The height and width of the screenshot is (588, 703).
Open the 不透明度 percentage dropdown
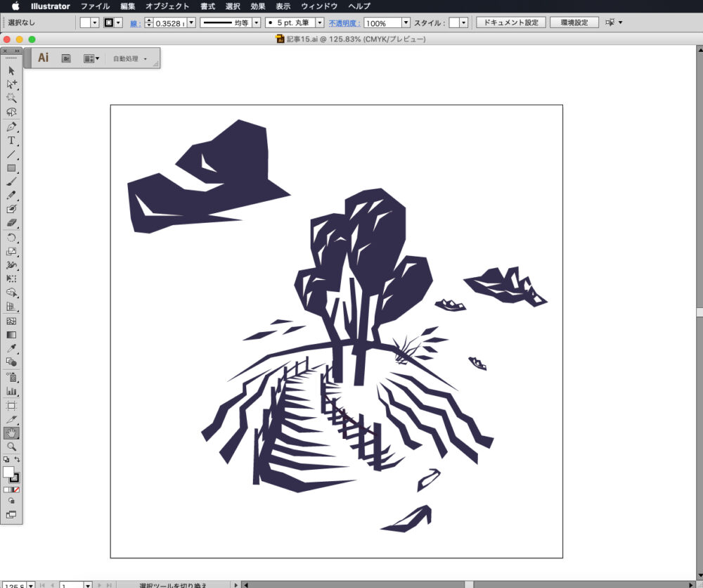(406, 23)
